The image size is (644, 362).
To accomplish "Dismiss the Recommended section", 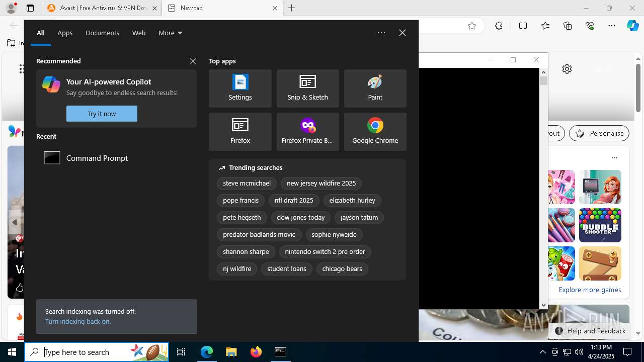I will [x=193, y=61].
